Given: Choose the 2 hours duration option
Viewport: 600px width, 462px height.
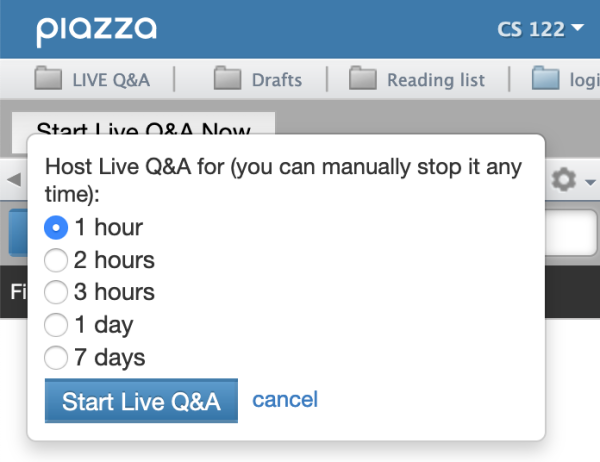Looking at the screenshot, I should point(57,260).
